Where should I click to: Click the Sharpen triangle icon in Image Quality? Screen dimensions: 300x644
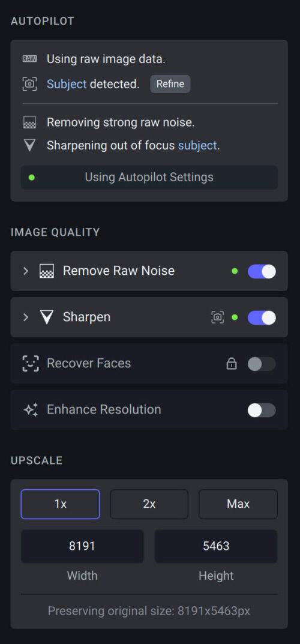pos(47,317)
